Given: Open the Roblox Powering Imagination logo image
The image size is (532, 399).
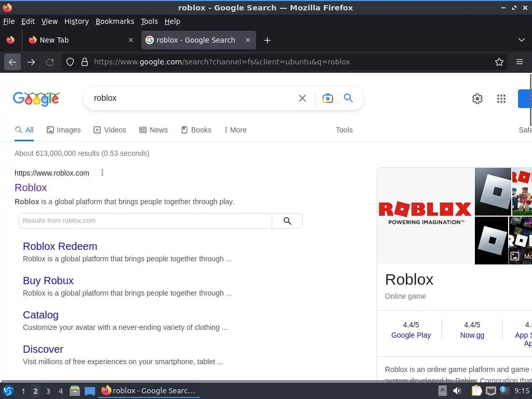Looking at the screenshot, I should (425, 216).
